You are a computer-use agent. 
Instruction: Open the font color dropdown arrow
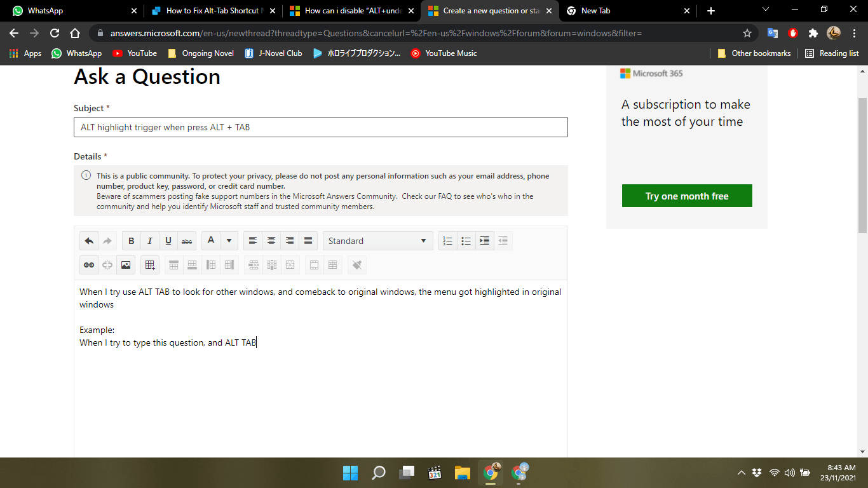click(x=229, y=241)
